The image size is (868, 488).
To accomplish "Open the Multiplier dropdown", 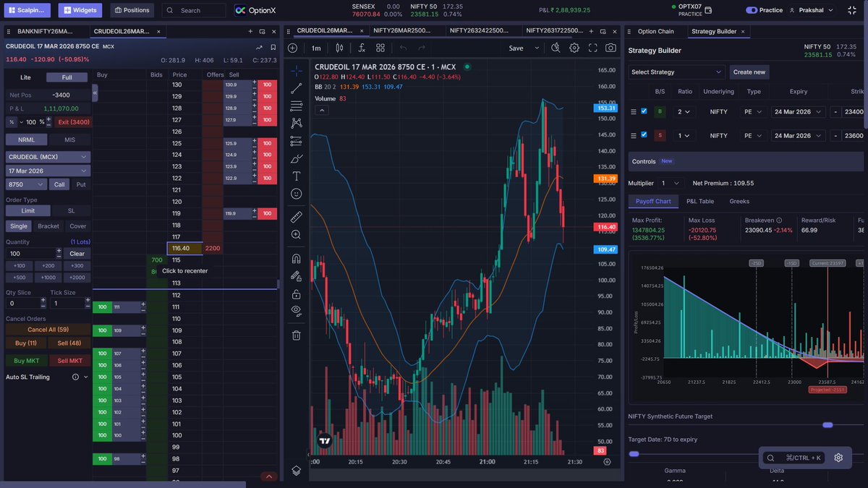I will click(x=671, y=183).
